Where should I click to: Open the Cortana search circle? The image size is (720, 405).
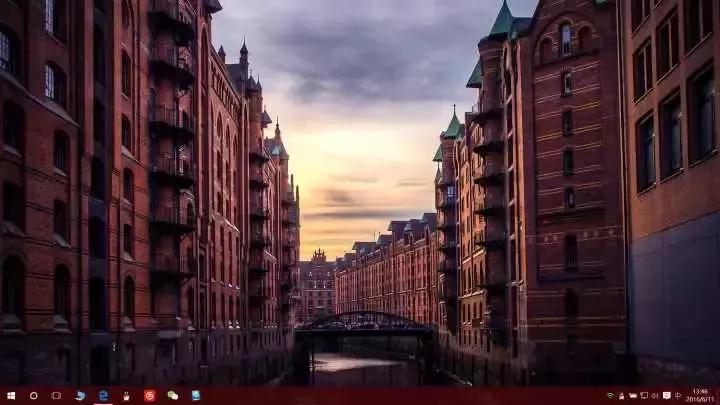coord(34,395)
